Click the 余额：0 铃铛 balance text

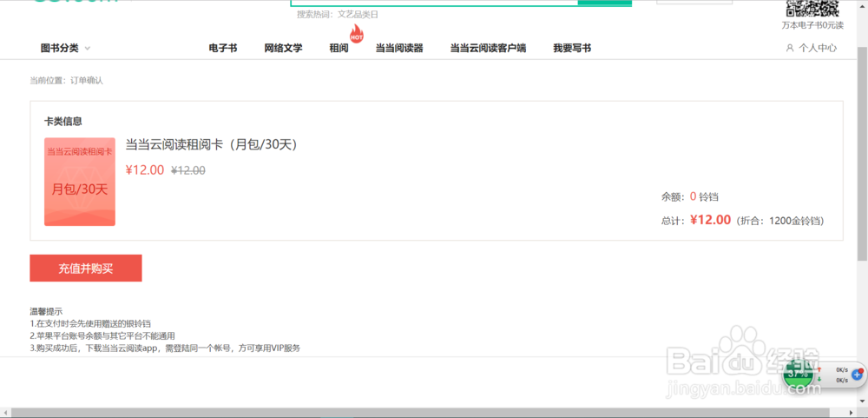pyautogui.click(x=690, y=196)
